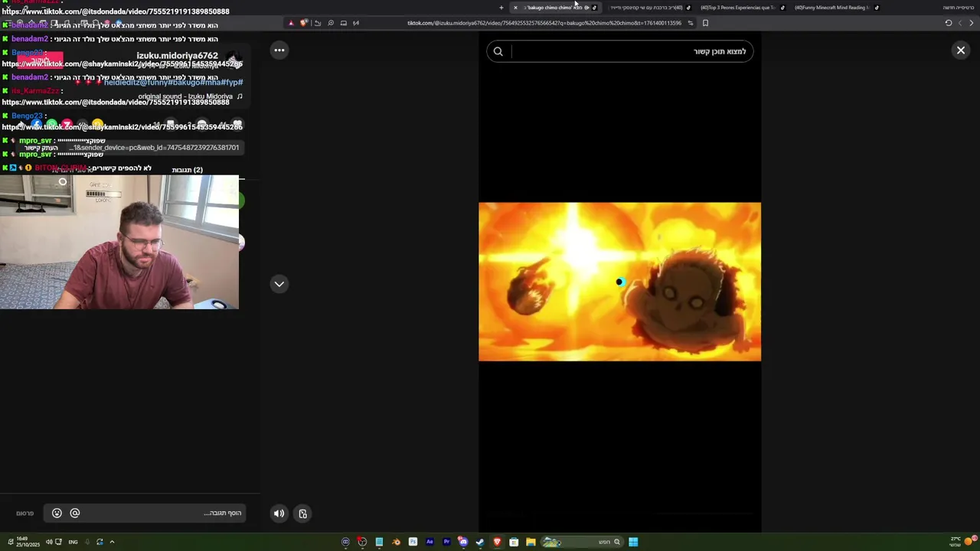
Task: Click the embed code share icon
Action: [82, 124]
